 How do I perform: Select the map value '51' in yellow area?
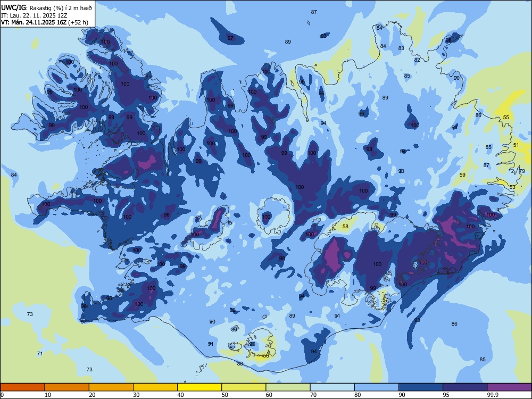point(516,145)
